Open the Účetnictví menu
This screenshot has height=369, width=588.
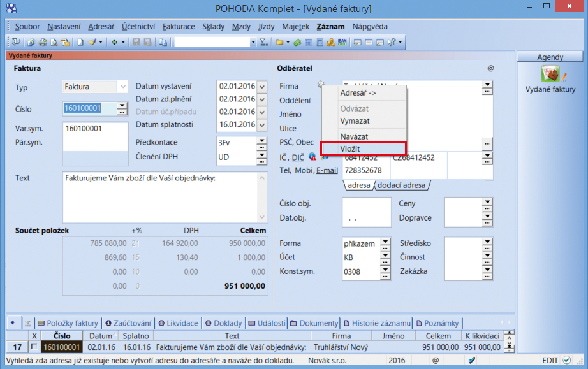coord(138,27)
